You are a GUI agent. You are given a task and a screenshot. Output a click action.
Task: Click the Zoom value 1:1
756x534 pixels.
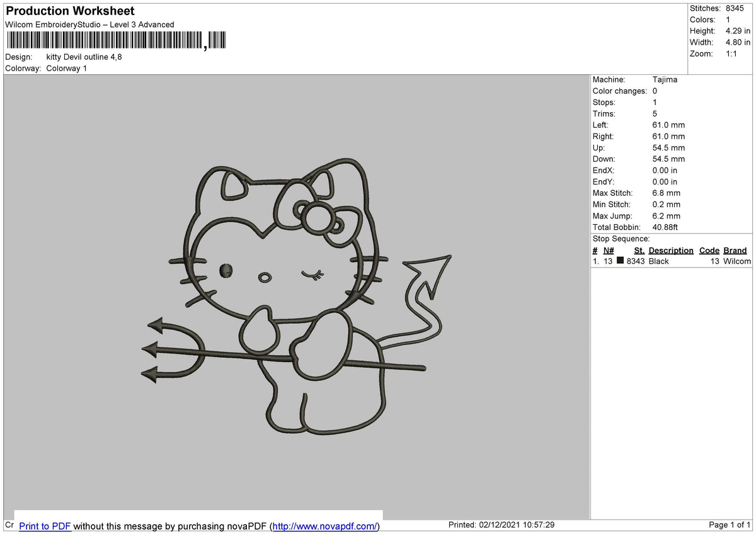(x=731, y=54)
